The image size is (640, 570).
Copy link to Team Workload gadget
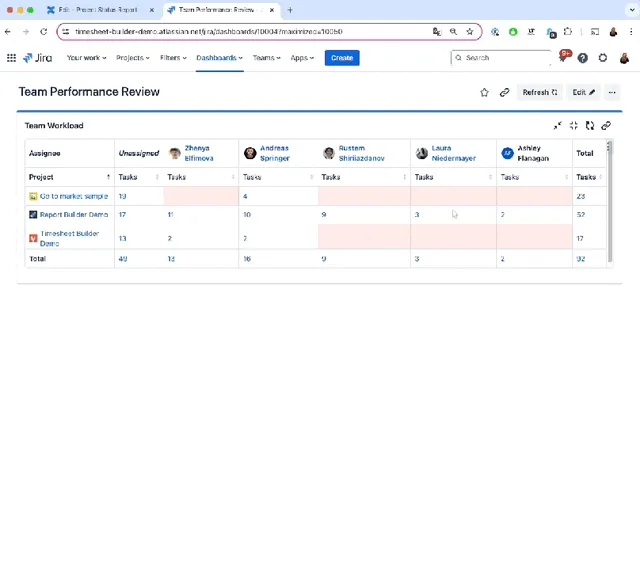click(x=606, y=126)
